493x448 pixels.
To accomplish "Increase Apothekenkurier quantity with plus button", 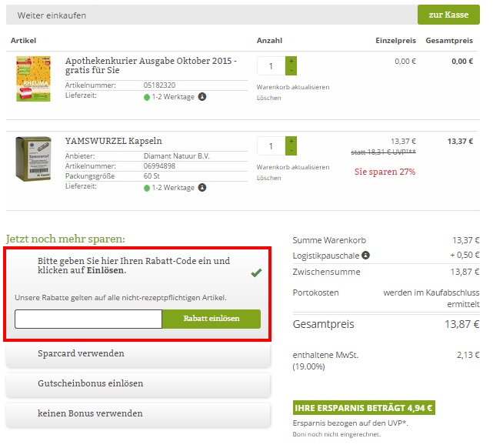I will coord(291,61).
